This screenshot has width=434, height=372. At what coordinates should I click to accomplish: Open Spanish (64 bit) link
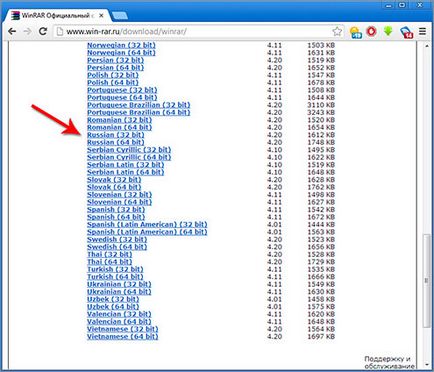point(116,217)
